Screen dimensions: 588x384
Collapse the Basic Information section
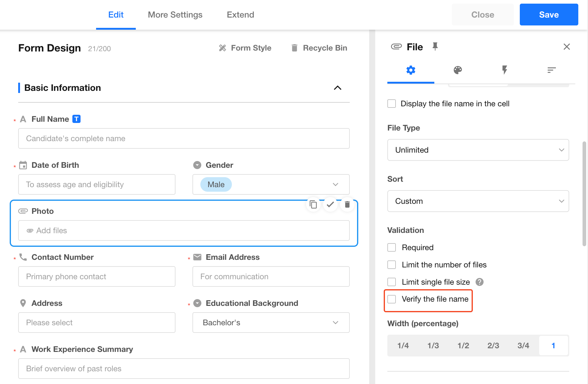coord(337,88)
